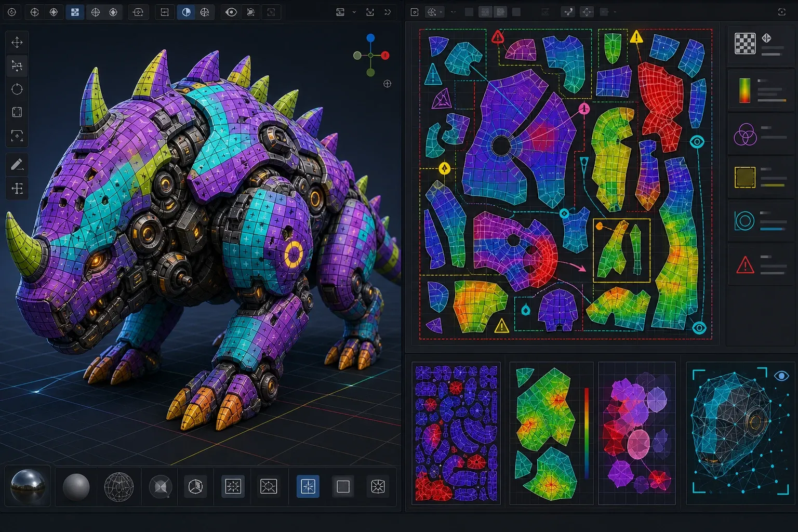Image resolution: width=798 pixels, height=532 pixels.
Task: Click the navigation axis gizmo in viewport
Action: [371, 55]
